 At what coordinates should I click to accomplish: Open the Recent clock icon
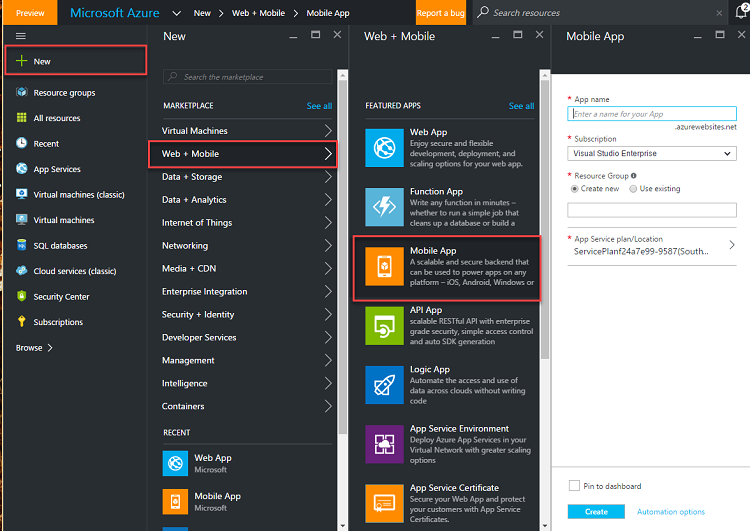22,143
